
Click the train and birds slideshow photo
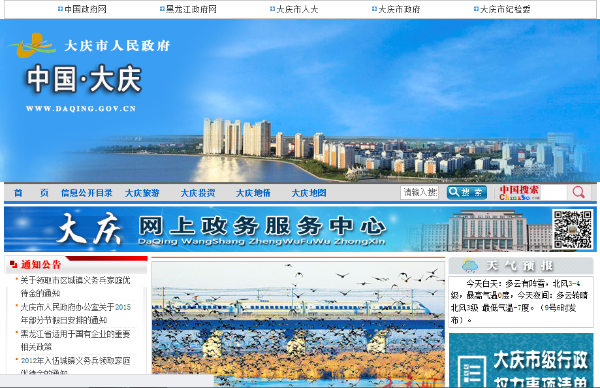298,323
